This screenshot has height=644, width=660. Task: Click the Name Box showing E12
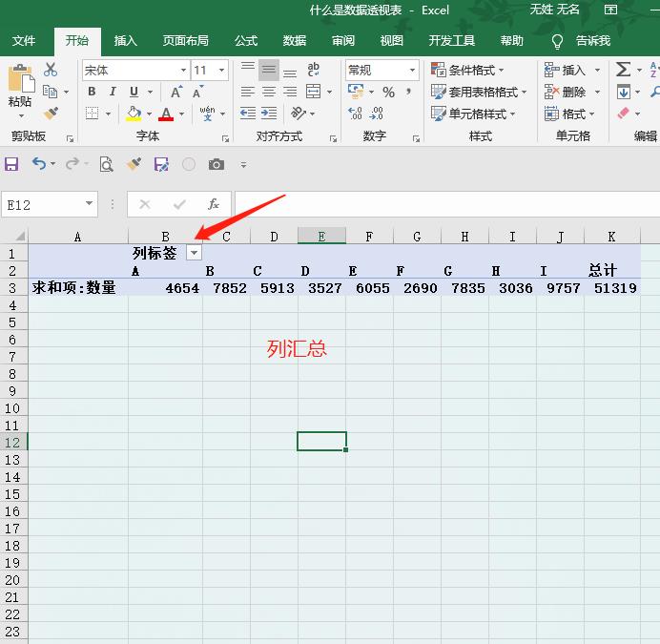pyautogui.click(x=50, y=205)
